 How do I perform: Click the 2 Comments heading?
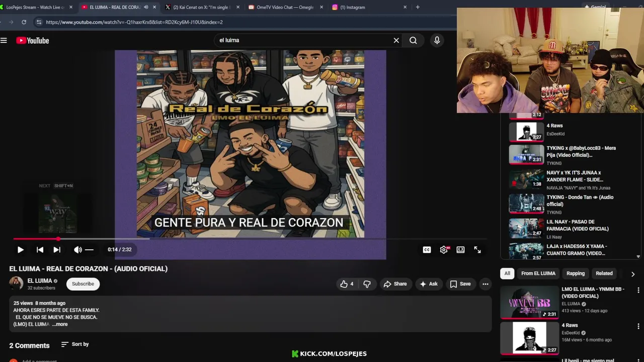click(29, 345)
